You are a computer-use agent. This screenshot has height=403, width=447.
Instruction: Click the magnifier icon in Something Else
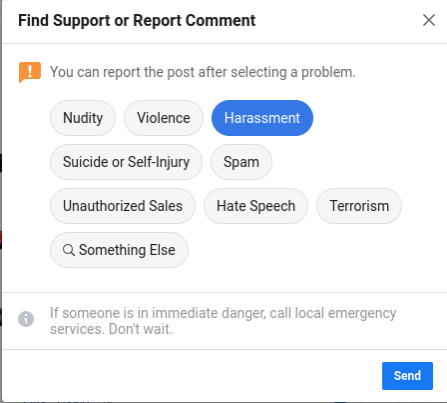click(x=69, y=250)
